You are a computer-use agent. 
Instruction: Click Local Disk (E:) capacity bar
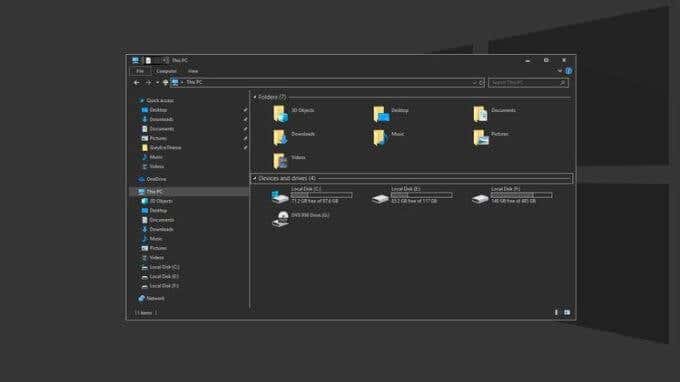click(422, 195)
